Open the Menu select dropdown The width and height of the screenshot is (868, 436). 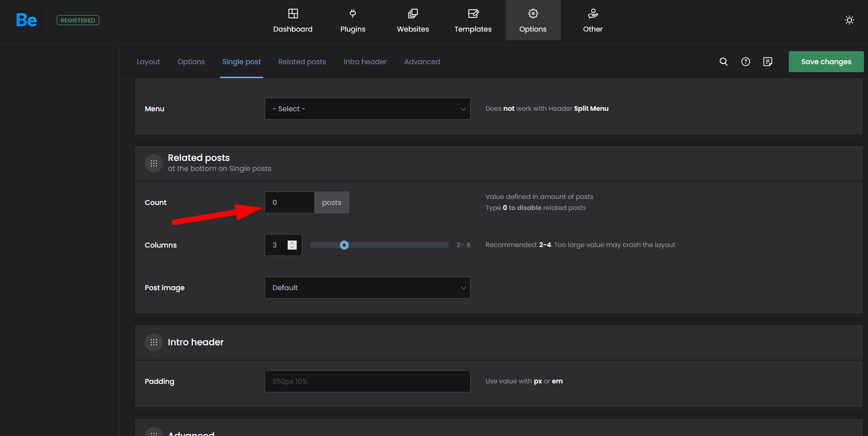click(367, 109)
